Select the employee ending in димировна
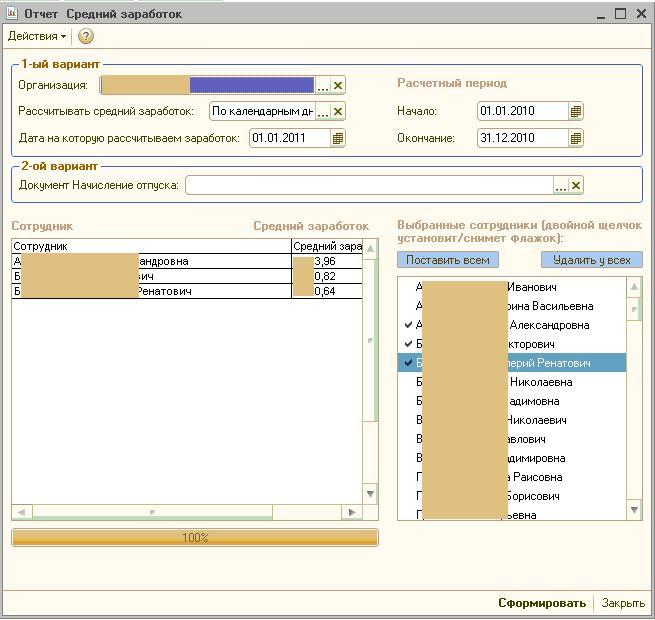 pyautogui.click(x=512, y=458)
